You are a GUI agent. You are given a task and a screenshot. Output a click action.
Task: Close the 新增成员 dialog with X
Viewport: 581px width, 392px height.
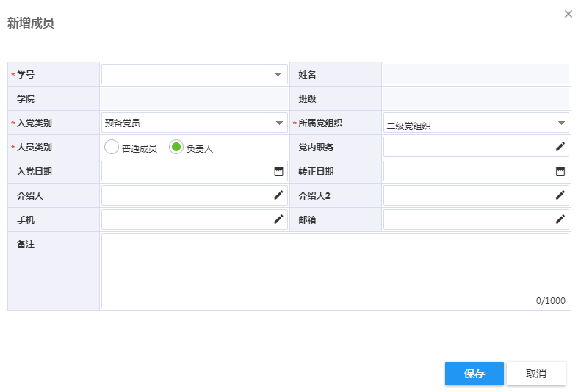(568, 14)
